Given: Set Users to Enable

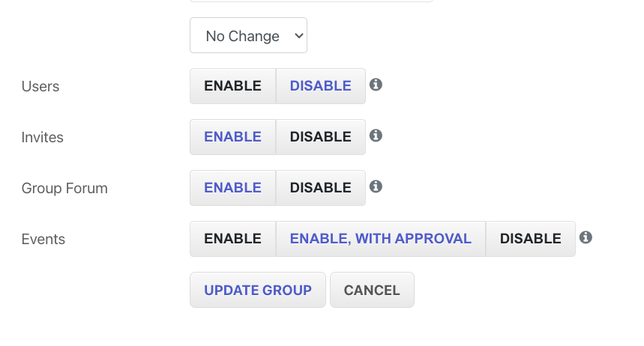Looking at the screenshot, I should (x=233, y=86).
